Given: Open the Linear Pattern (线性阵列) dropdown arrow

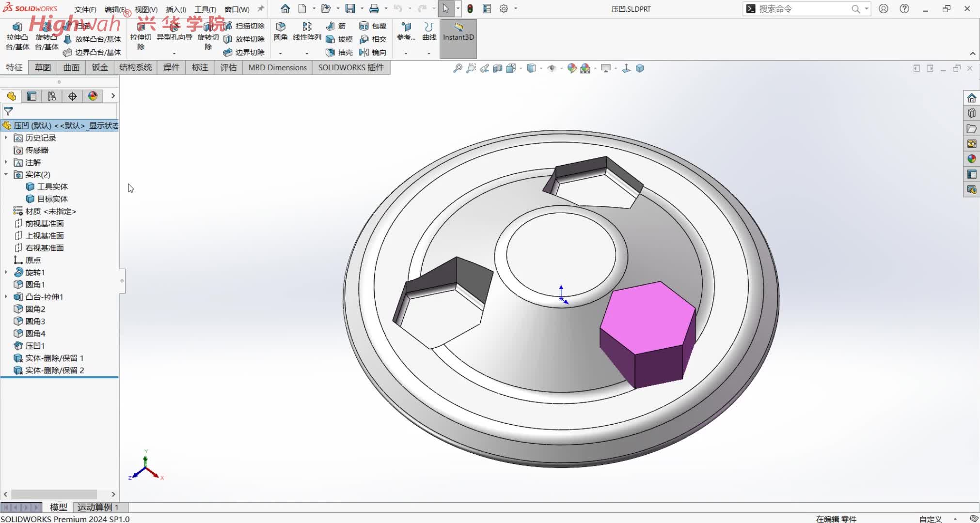Looking at the screenshot, I should coord(307,53).
